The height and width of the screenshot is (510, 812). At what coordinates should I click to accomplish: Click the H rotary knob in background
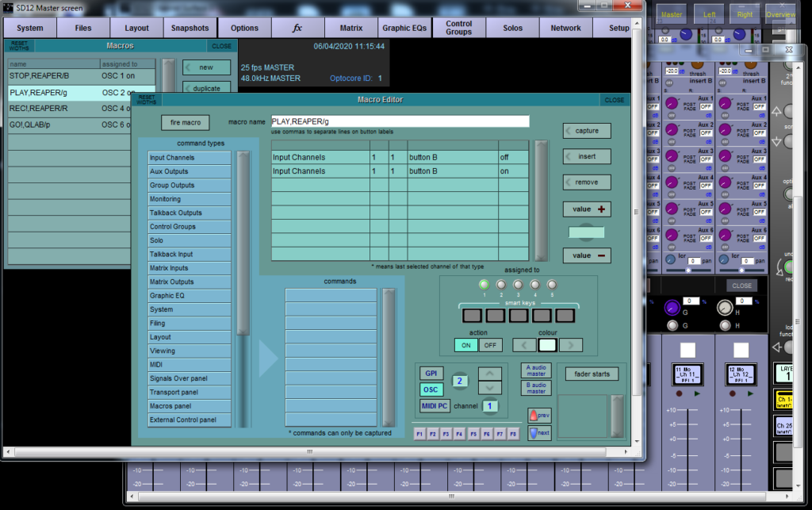point(725,308)
